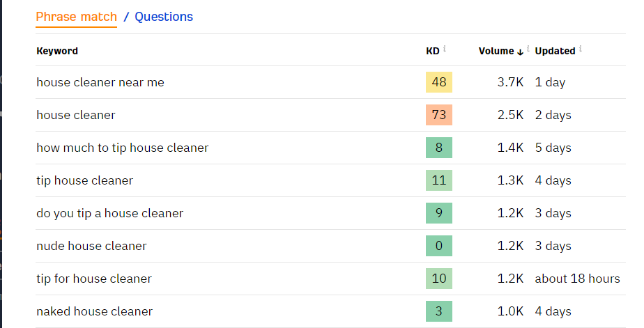
Task: Click the "tip for house cleaner" keyword
Action: click(x=94, y=279)
